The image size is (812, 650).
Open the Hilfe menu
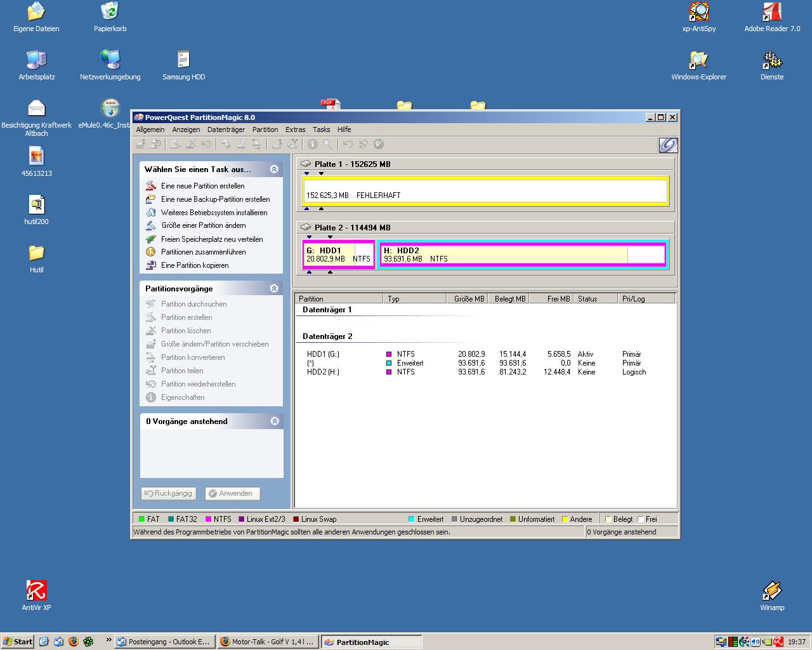344,129
